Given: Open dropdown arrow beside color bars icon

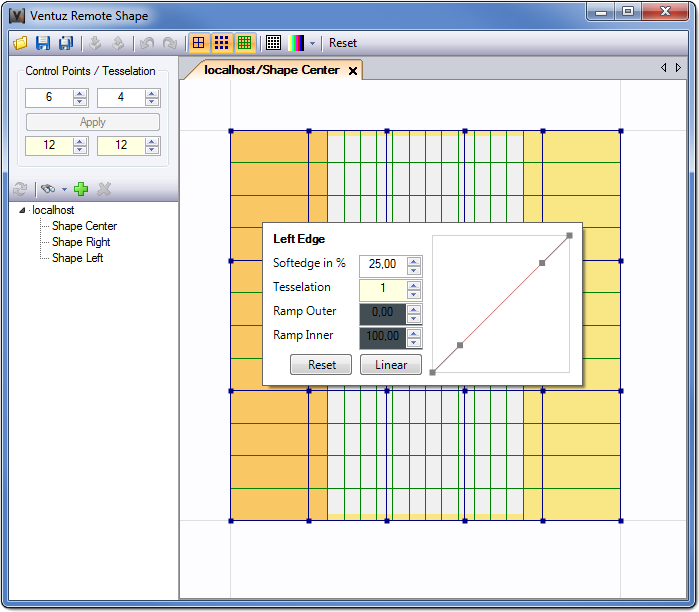Looking at the screenshot, I should click(312, 44).
